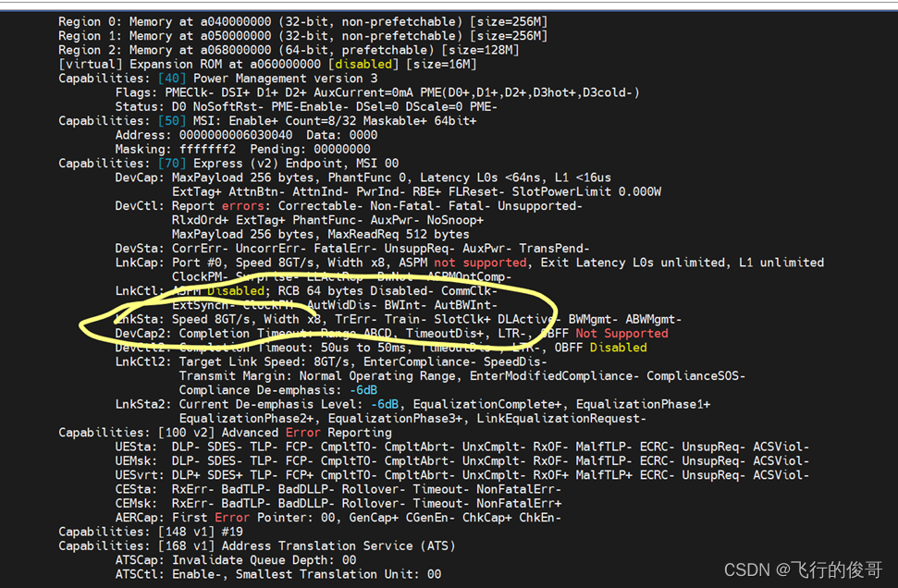Click the 'LnkCtl: ASPM Disabled; RCB 64 bytes' line
This screenshot has width=898, height=588.
coord(306,291)
